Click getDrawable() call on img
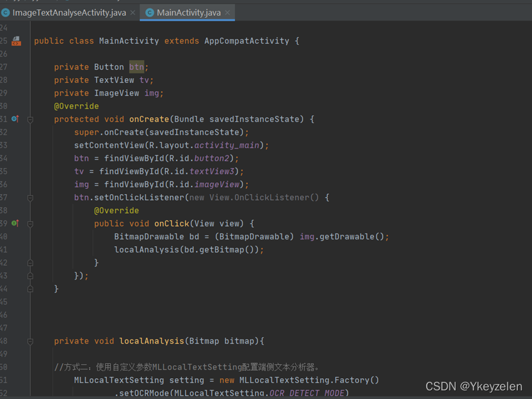This screenshot has height=399, width=532. point(352,236)
